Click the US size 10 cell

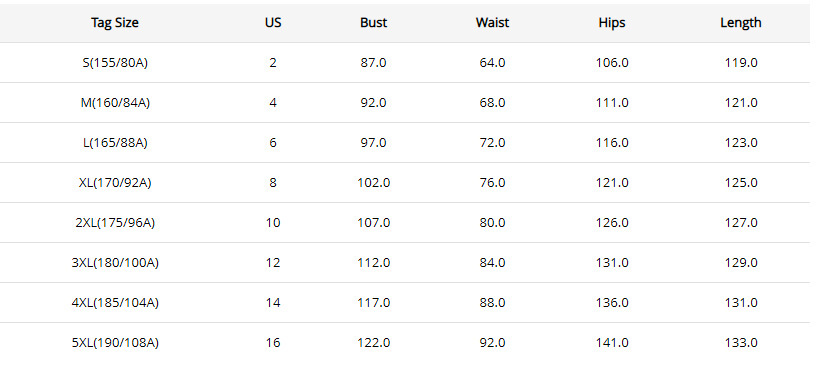[x=273, y=222]
